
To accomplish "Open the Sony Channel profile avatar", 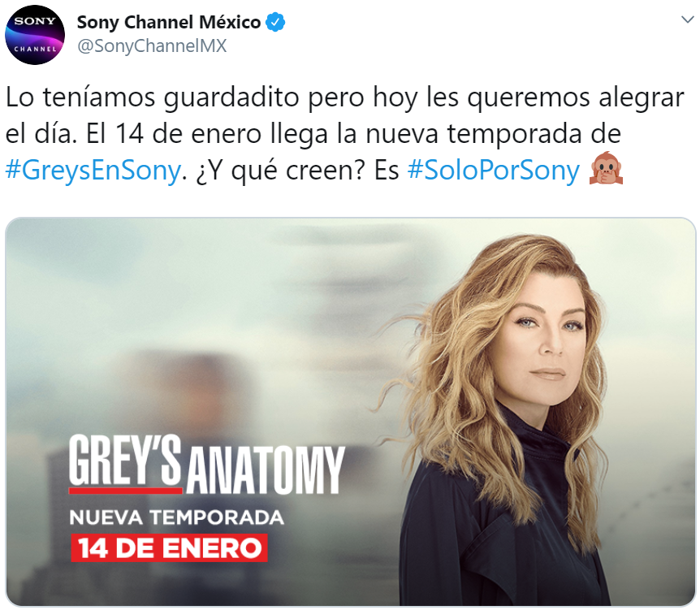I will click(x=35, y=35).
